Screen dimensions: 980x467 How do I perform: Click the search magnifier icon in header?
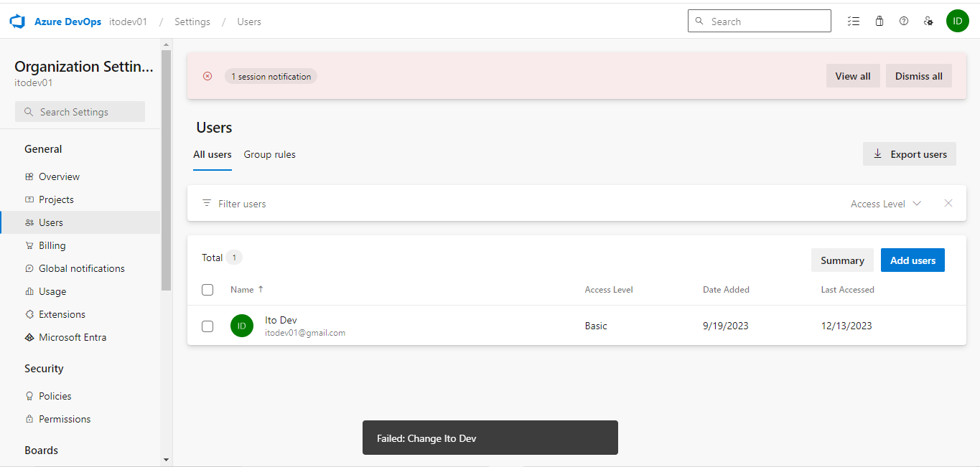pos(700,22)
